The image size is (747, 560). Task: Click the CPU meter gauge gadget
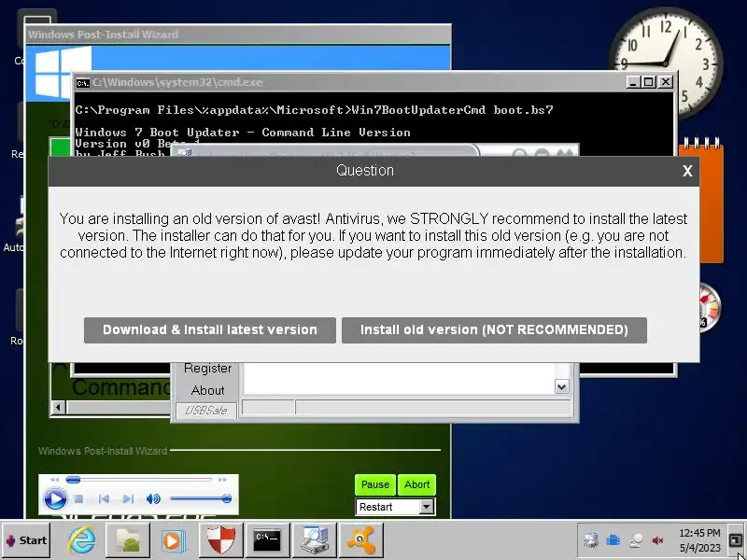pyautogui.click(x=710, y=308)
